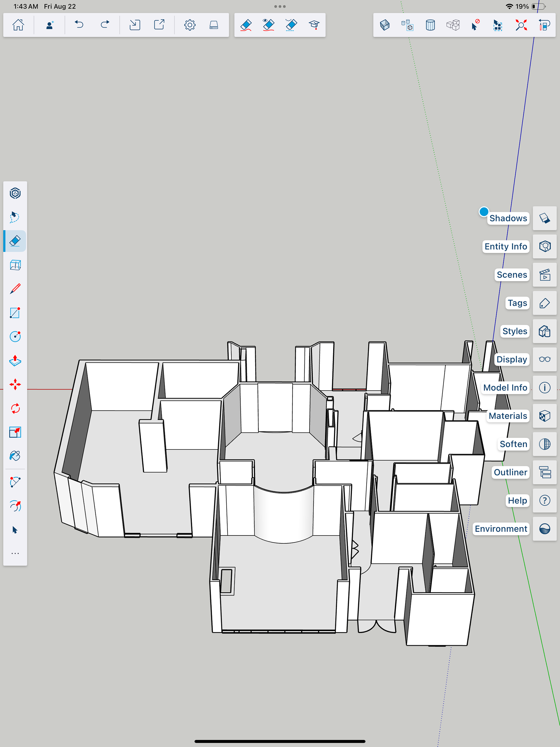Select the Pencil line tool
This screenshot has width=560, height=747.
[x=15, y=289]
